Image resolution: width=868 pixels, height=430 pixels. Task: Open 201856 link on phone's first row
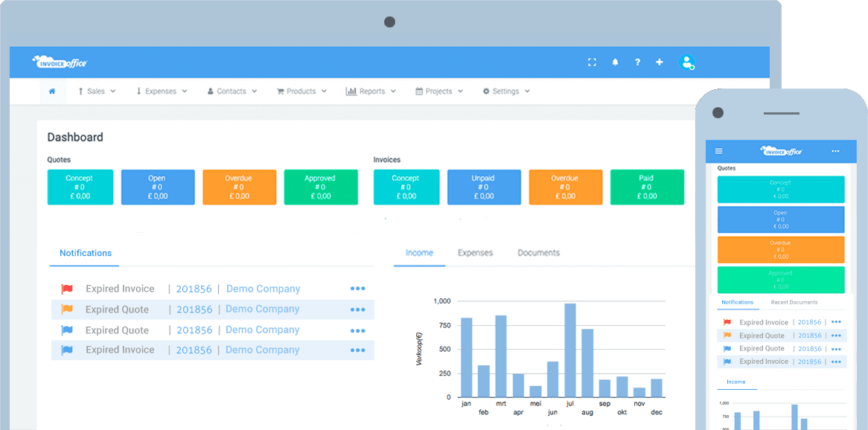pyautogui.click(x=810, y=322)
